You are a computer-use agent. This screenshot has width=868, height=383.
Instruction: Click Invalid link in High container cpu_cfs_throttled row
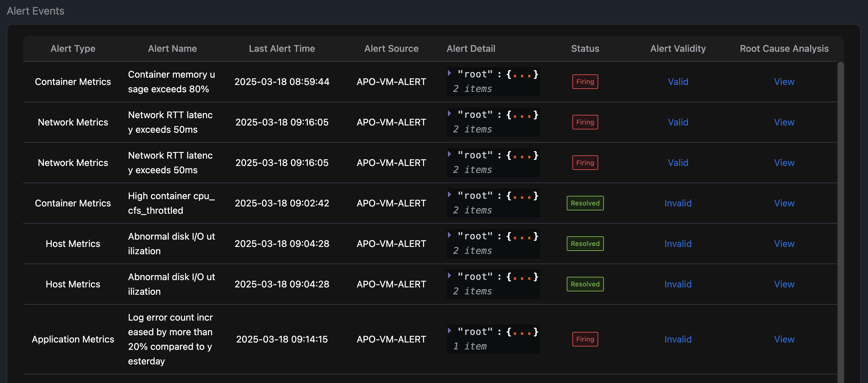[x=678, y=203]
